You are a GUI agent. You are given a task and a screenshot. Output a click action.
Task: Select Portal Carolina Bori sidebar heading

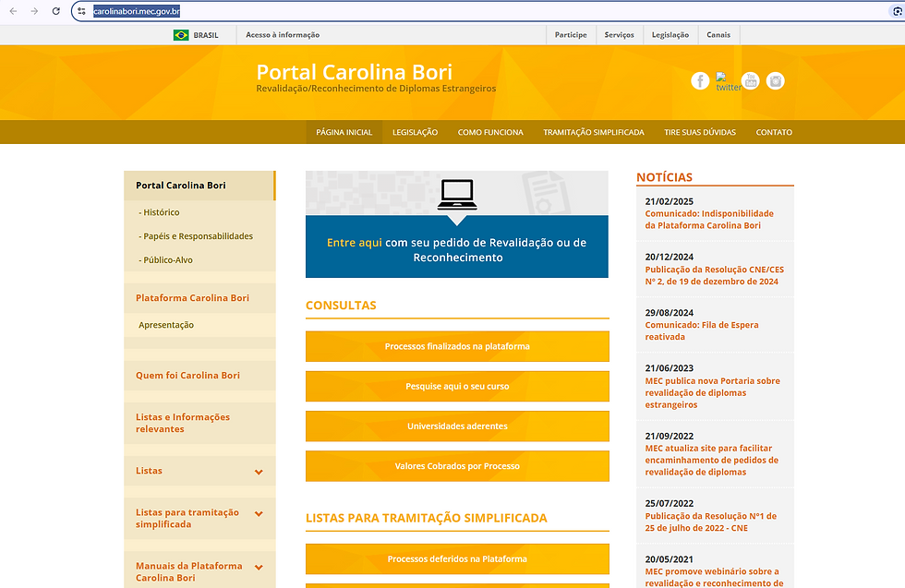(x=199, y=186)
